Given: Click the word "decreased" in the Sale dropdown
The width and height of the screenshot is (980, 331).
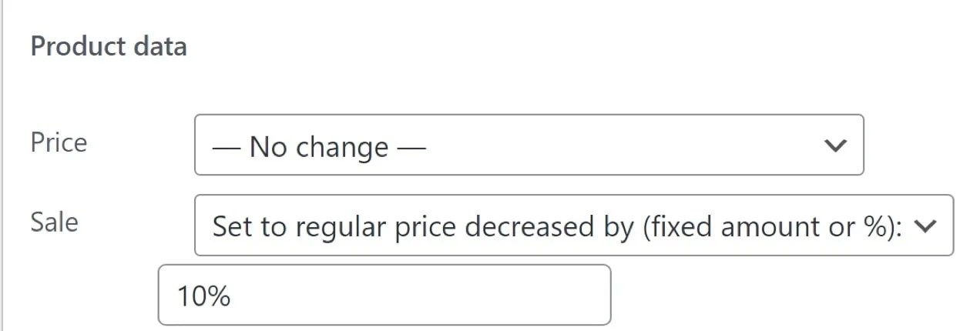Looking at the screenshot, I should click(529, 226).
